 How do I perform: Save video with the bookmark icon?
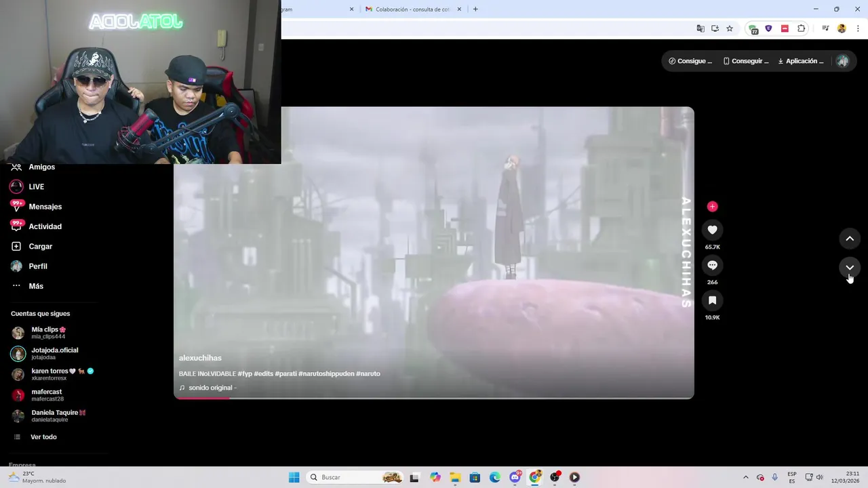[x=712, y=300]
